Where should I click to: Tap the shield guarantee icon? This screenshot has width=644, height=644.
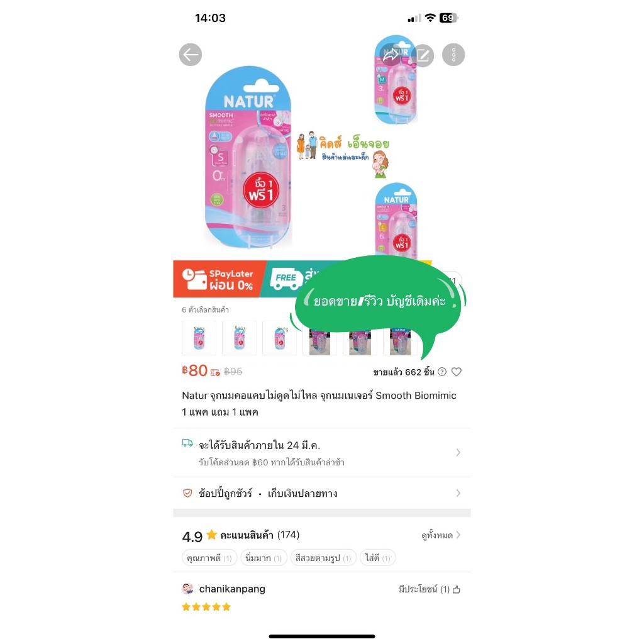click(x=187, y=493)
